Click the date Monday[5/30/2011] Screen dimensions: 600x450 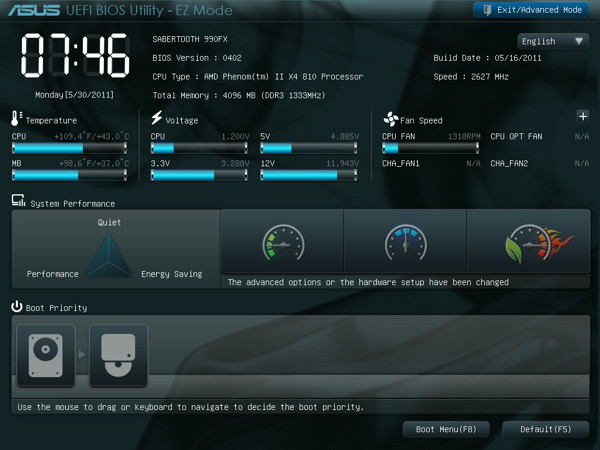pyautogui.click(x=75, y=95)
